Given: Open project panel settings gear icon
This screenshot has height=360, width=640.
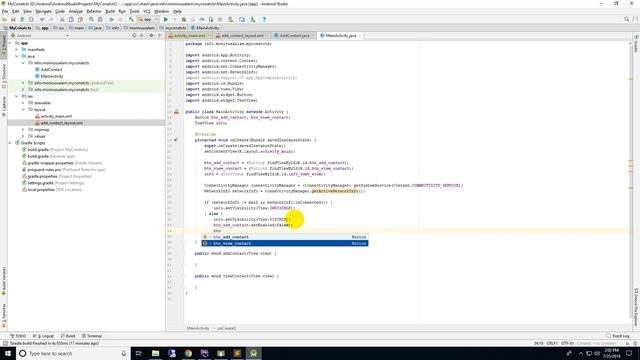Looking at the screenshot, I should [151, 36].
